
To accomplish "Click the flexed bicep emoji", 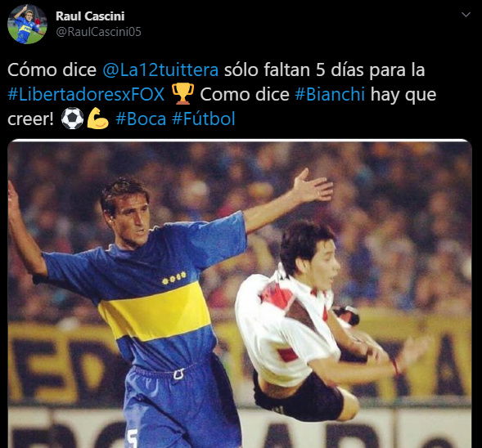I will pos(97,119).
